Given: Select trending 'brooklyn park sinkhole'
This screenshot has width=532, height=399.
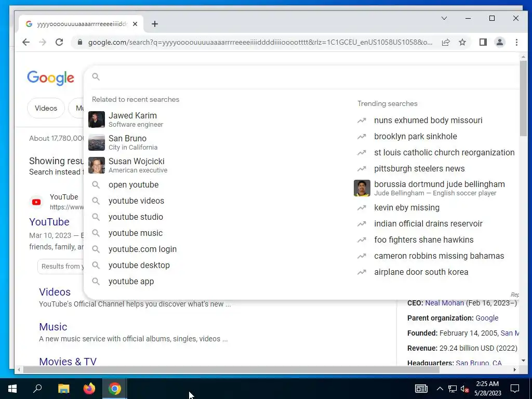Looking at the screenshot, I should [x=436, y=137].
